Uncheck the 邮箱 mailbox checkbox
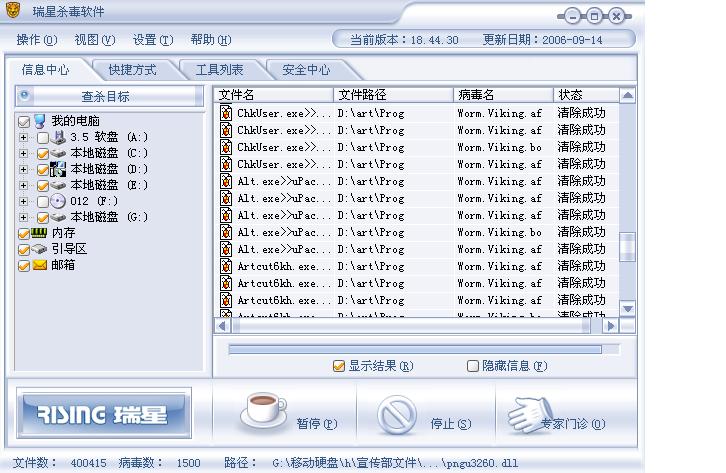This screenshot has height=473, width=726. [x=24, y=266]
